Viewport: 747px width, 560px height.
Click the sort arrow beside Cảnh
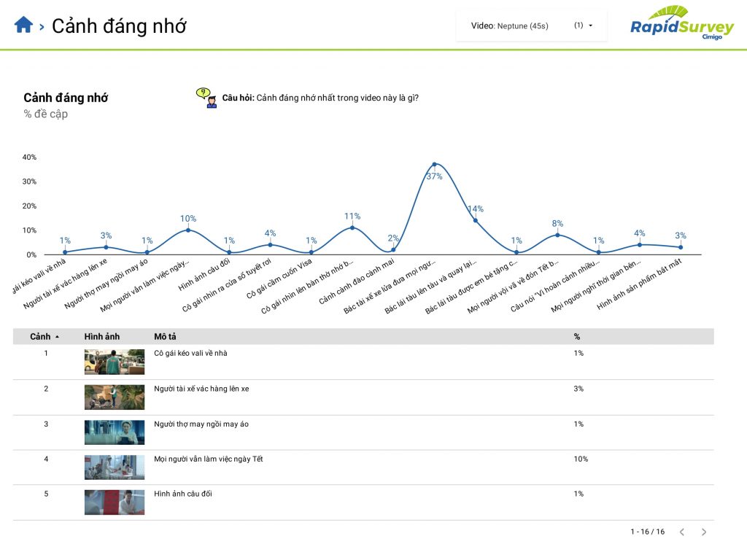[57, 337]
